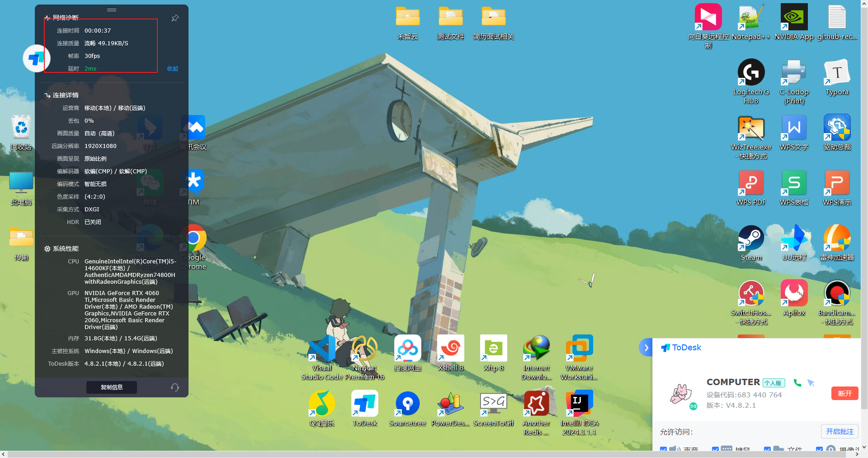Launch QQ音乐 from the desktop
The width and height of the screenshot is (868, 458).
click(322, 409)
